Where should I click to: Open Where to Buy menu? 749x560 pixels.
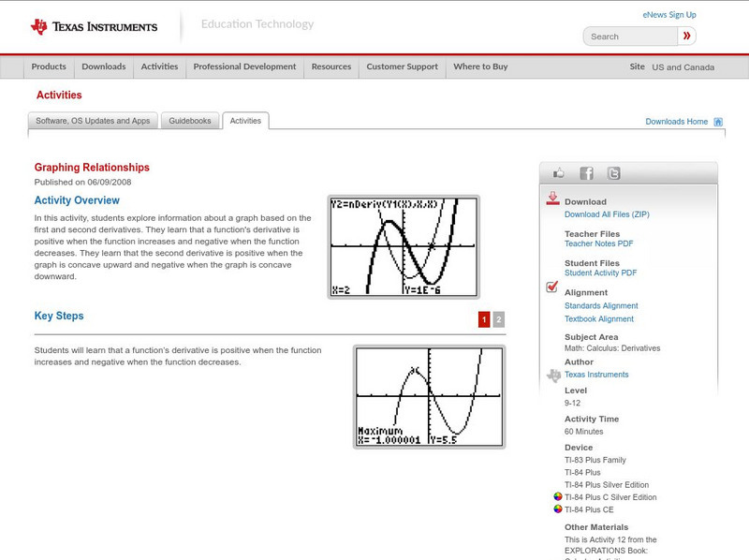tap(480, 66)
